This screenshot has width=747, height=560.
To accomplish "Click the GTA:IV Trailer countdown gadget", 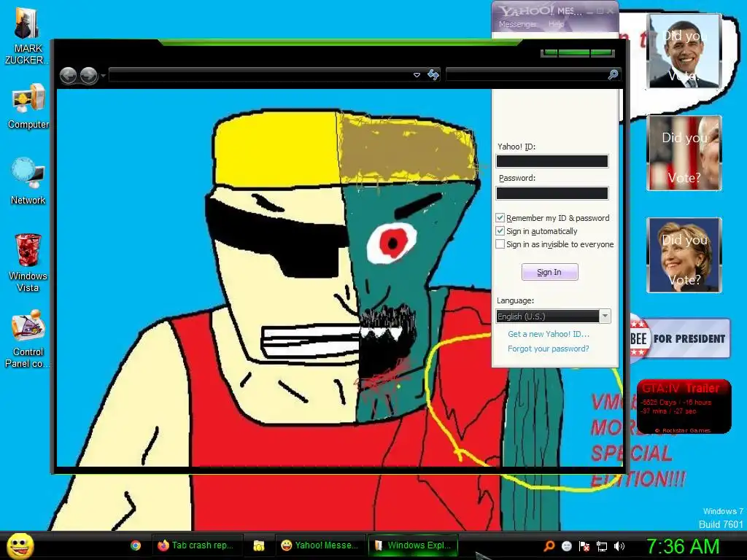I will click(684, 406).
